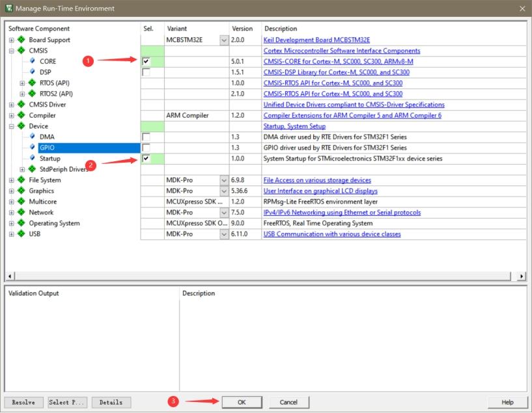
Task: Click the green diamond icon beside Network
Action: (x=21, y=213)
